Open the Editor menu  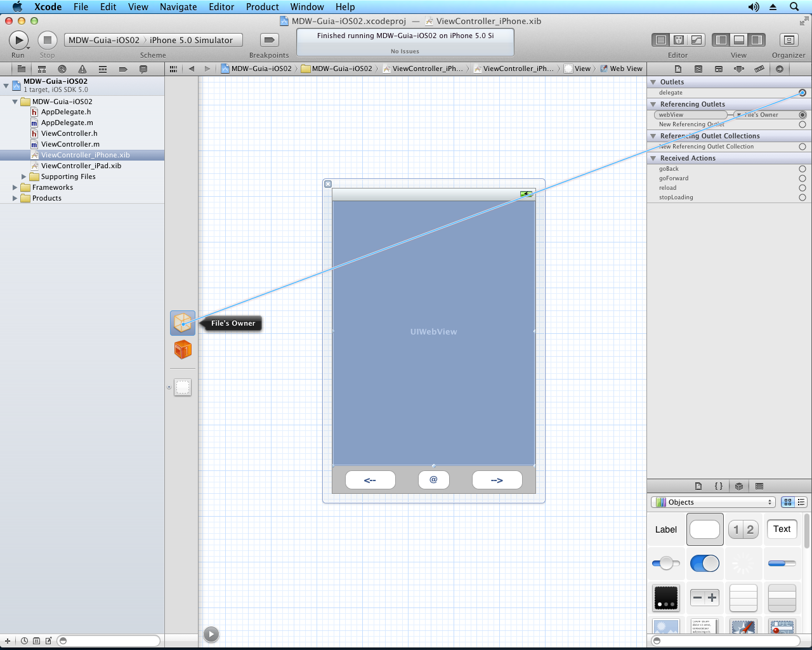[x=221, y=7]
